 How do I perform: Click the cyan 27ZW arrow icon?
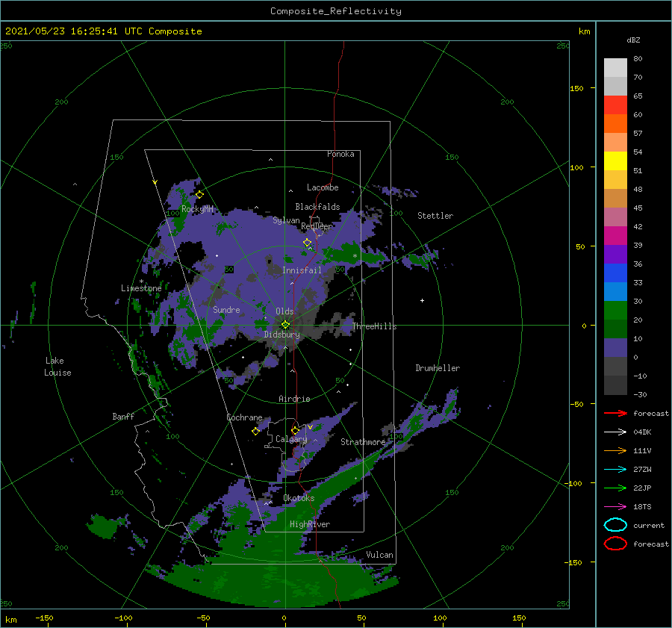point(615,470)
